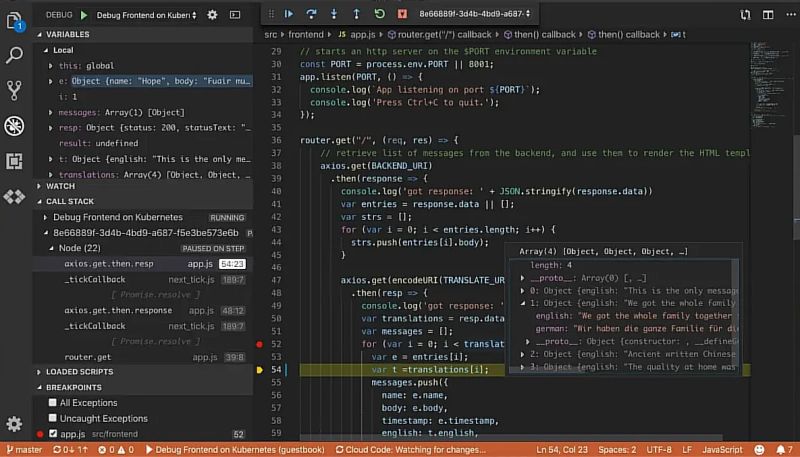The height and width of the screenshot is (457, 800).
Task: Collapse item 1 in the Array(4) hover popup
Action: coord(522,303)
